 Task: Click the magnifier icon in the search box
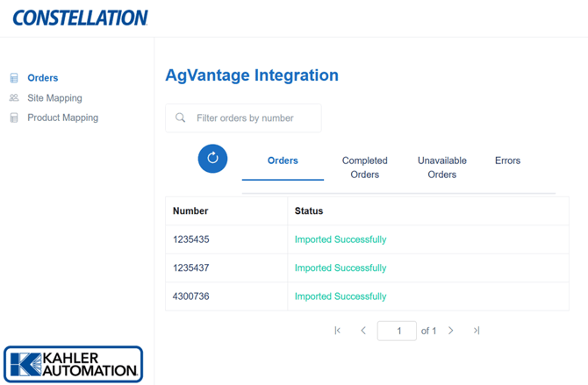click(181, 118)
